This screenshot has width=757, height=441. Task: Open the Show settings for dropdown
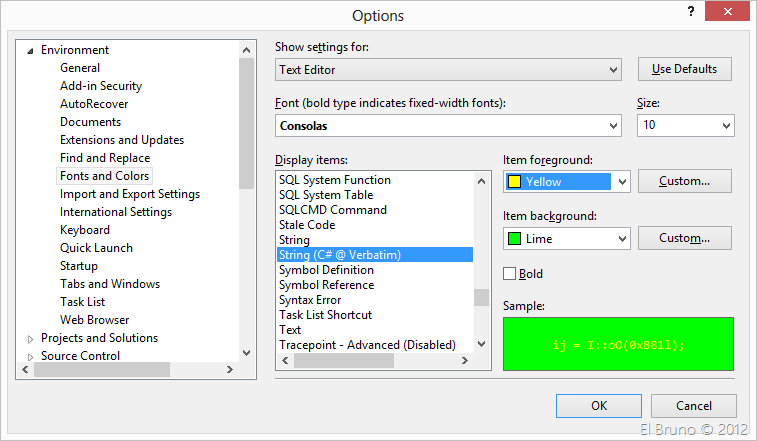(x=613, y=70)
